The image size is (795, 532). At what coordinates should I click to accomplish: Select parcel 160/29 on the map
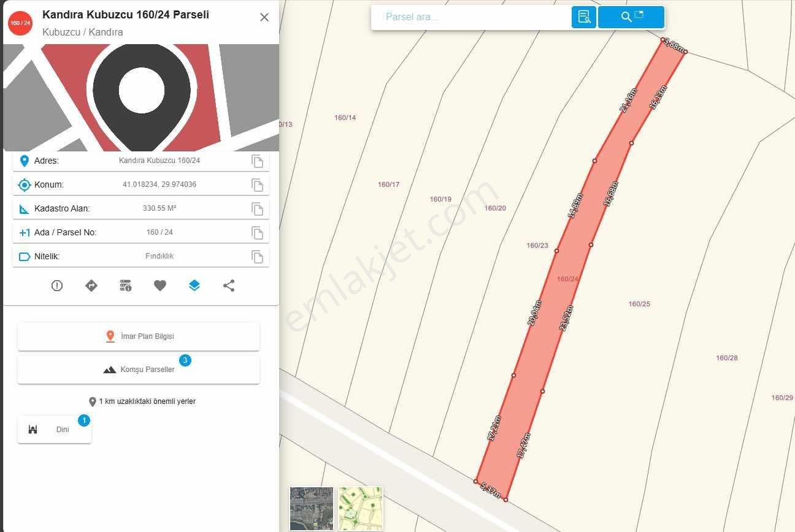tap(782, 398)
